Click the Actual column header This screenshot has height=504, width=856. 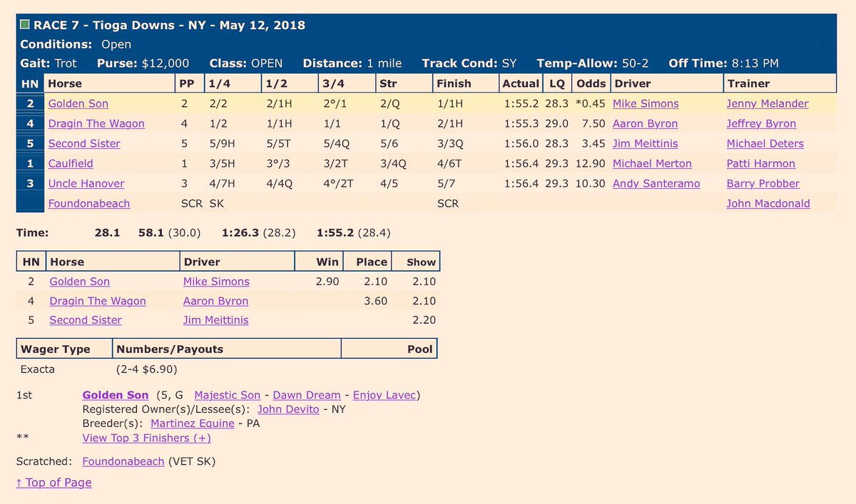pyautogui.click(x=521, y=83)
